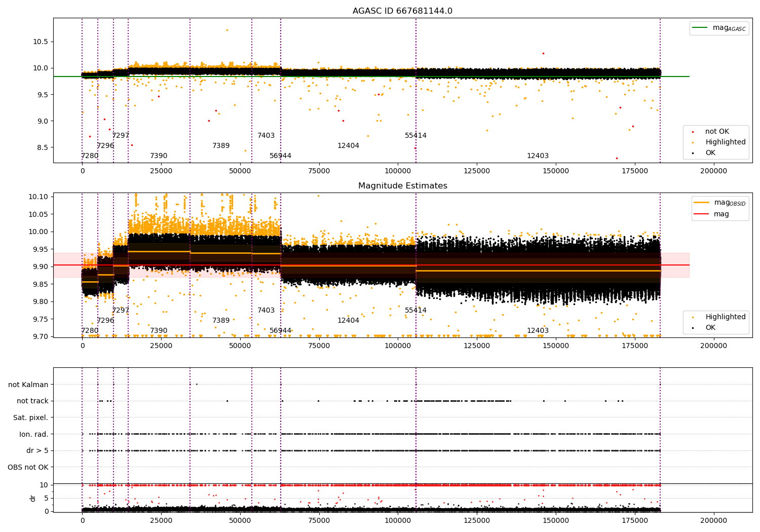Click obsid label 55414 in the Magnitude Estimates plot
Image resolution: width=760 pixels, height=532 pixels.
[x=416, y=311]
